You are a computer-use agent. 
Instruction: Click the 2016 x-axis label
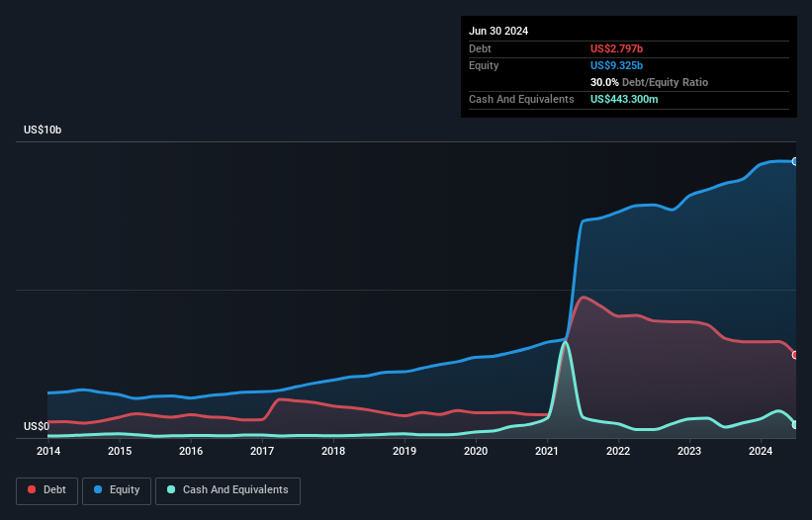(x=191, y=451)
